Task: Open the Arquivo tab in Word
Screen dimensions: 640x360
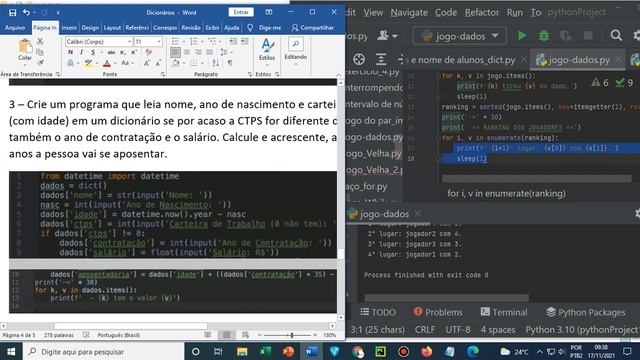Action: 15,28
